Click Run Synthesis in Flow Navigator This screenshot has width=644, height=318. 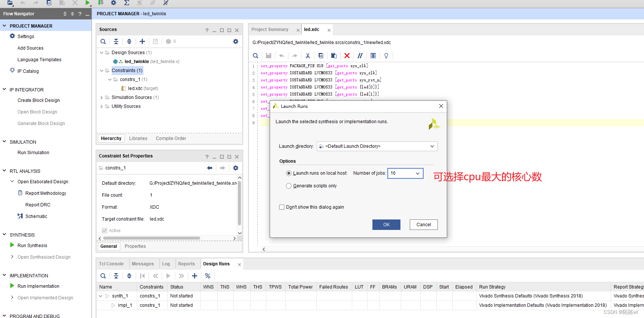(32, 246)
